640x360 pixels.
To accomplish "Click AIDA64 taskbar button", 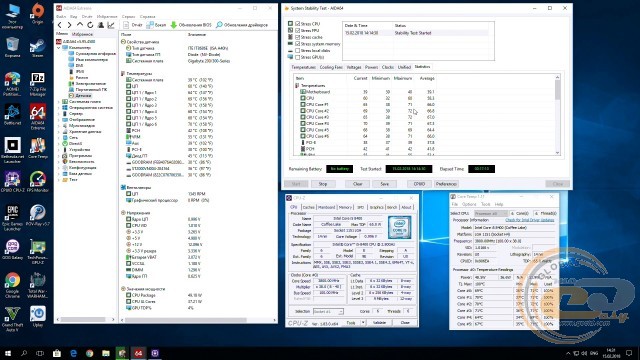I will point(138,353).
